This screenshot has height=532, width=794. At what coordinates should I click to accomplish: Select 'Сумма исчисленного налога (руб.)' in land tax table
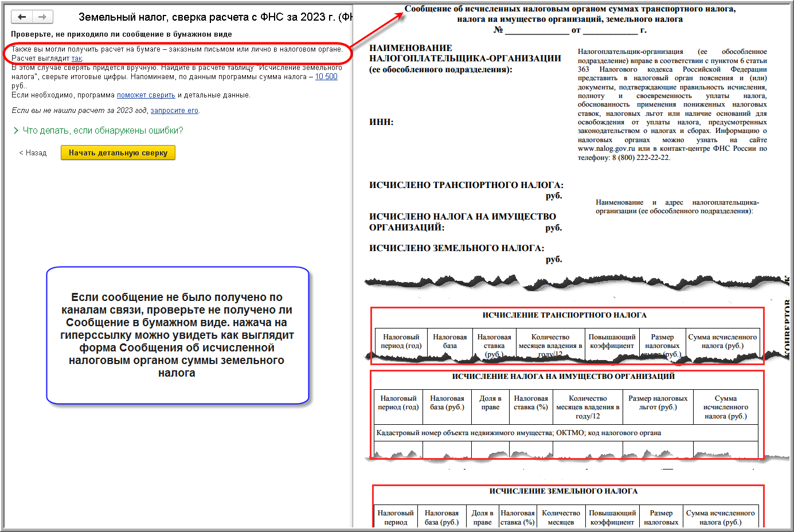tap(721, 518)
